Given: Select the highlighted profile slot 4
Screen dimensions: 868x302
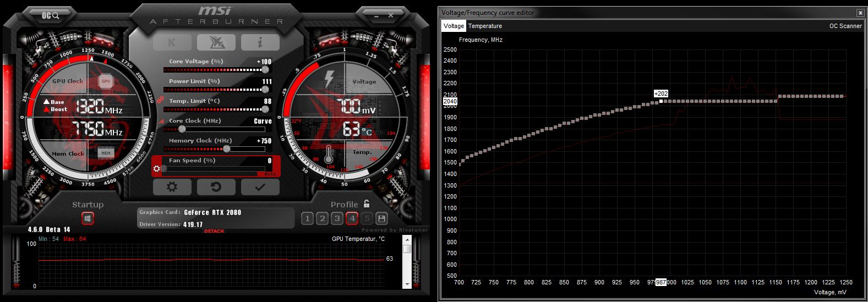Looking at the screenshot, I should (x=352, y=218).
